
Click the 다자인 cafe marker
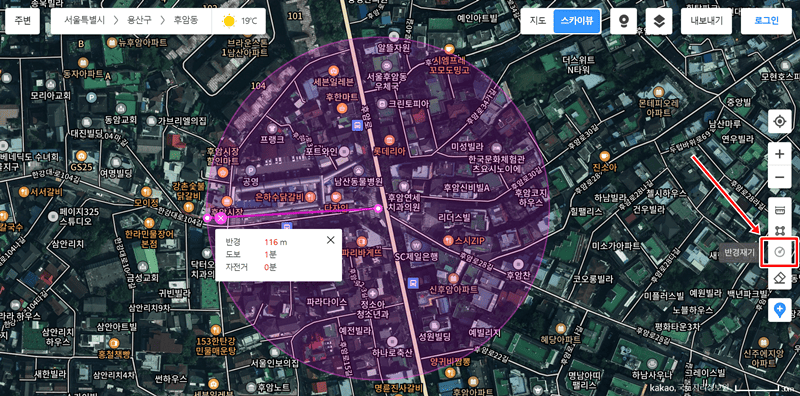pos(336,196)
